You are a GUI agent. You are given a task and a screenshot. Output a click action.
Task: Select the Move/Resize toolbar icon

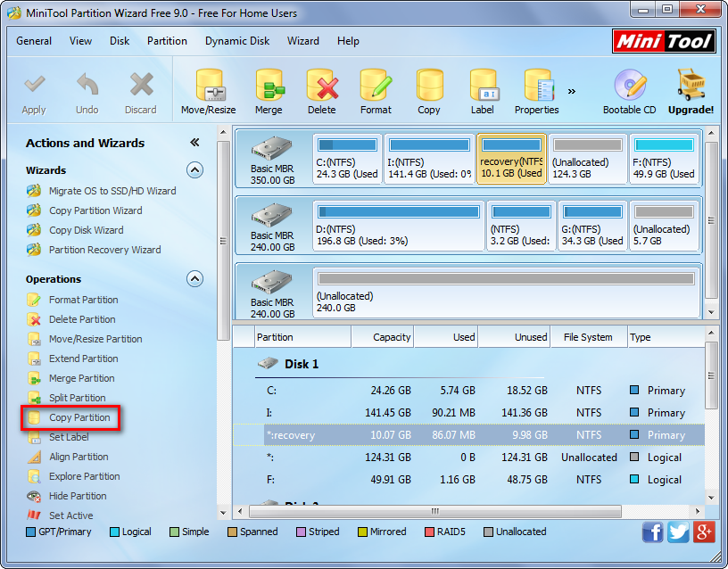pos(209,86)
